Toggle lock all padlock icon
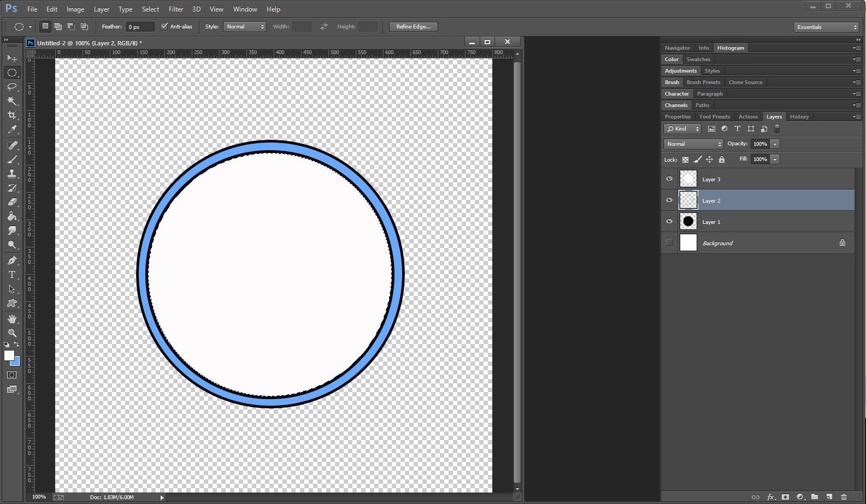Image resolution: width=866 pixels, height=504 pixels. click(x=722, y=159)
